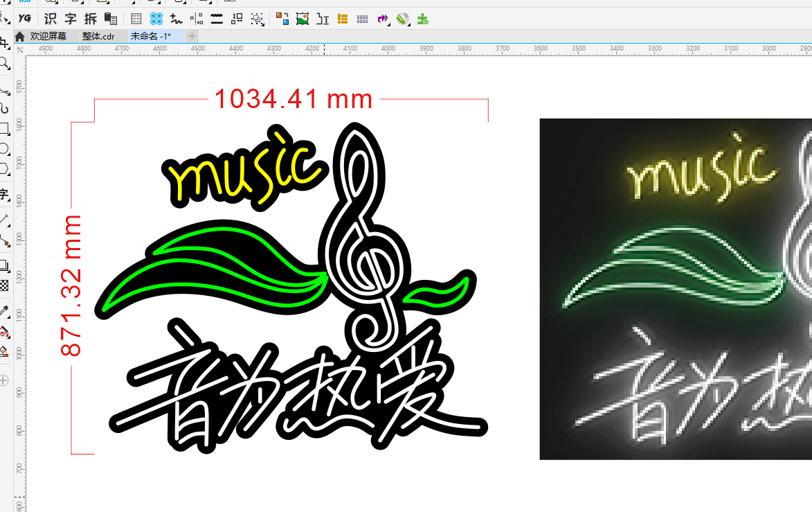Screen dimensions: 812x512
Task: Select the Color Eyedropper tool
Action: pyautogui.click(x=5, y=311)
